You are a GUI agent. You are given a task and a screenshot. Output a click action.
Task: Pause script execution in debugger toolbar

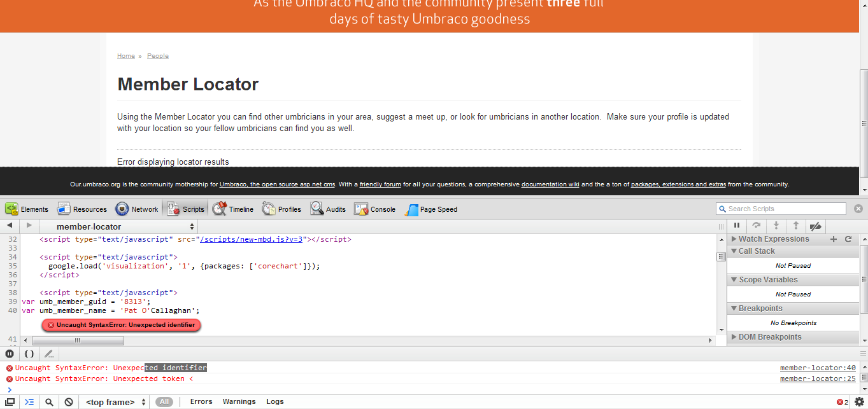point(737,226)
